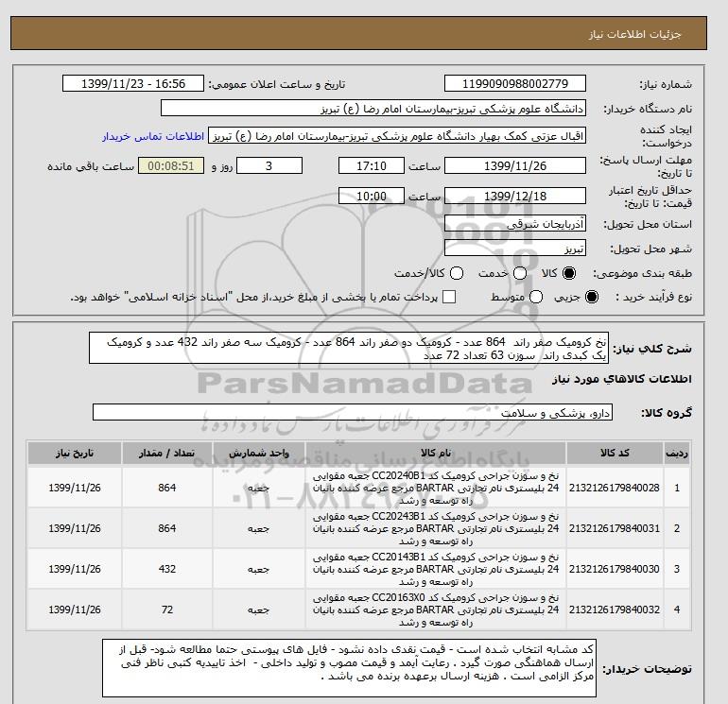Image resolution: width=728 pixels, height=704 pixels.
Task: Click product name with code CC20143B1
Action: pos(436,569)
